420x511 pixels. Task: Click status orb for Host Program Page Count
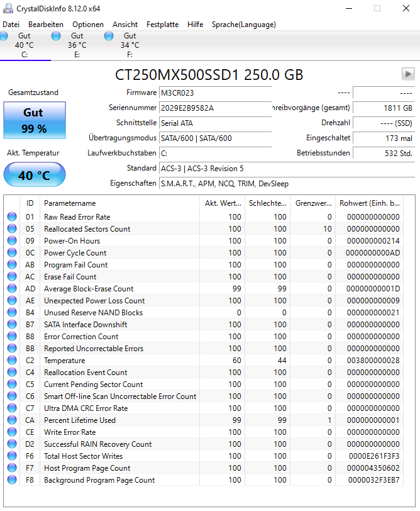tap(12, 468)
